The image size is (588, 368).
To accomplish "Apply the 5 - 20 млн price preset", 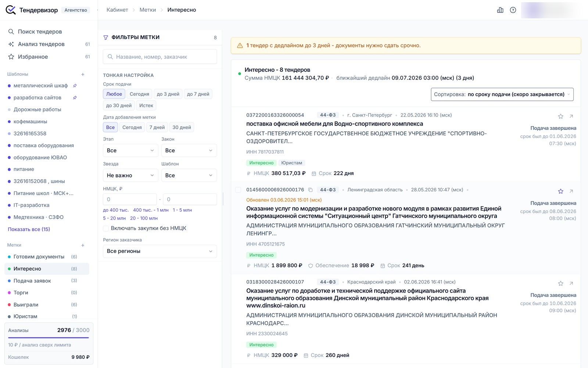I will click(114, 218).
